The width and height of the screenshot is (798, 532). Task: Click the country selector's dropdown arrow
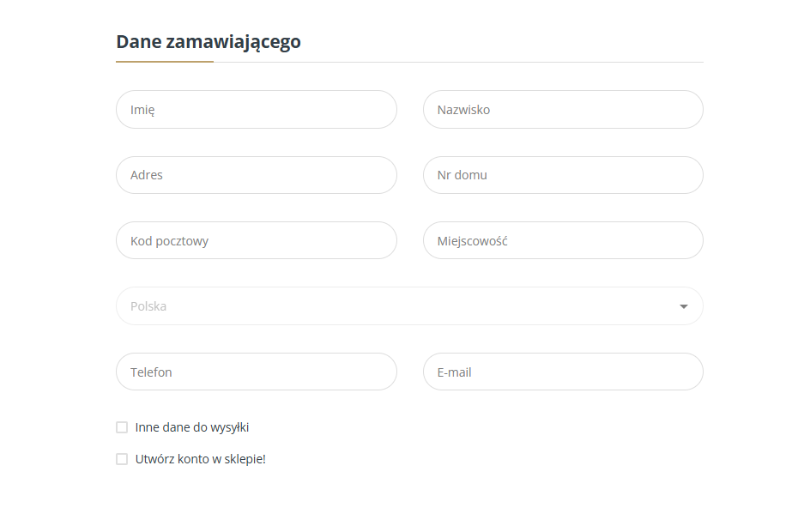[684, 306]
